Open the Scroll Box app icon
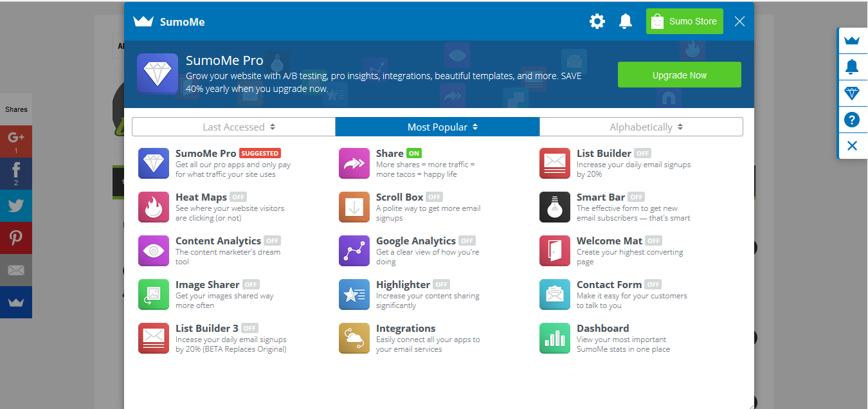 point(354,207)
